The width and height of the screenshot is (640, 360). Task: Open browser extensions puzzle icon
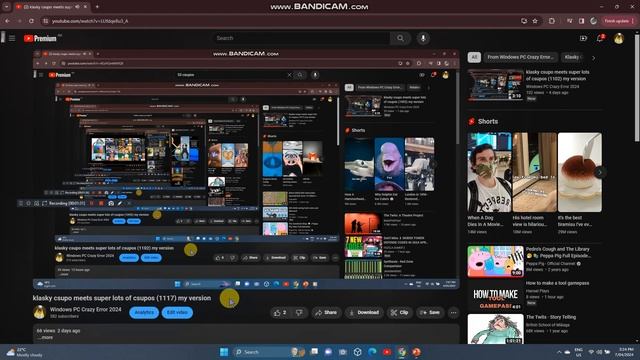[x=552, y=21]
